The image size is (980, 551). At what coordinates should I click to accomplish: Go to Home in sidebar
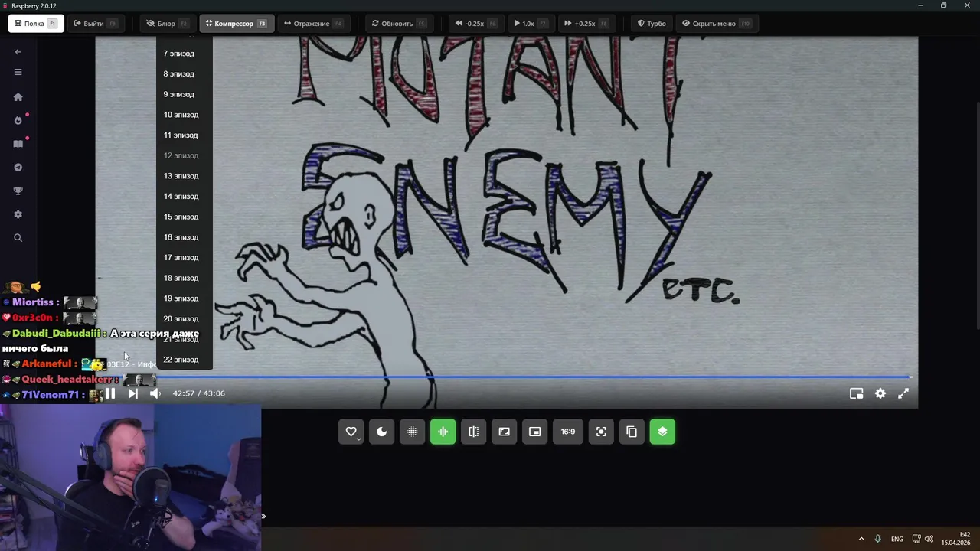click(18, 97)
